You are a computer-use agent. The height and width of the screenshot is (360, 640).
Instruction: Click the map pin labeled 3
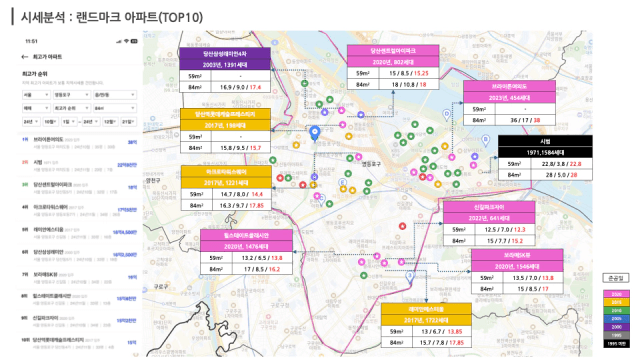(410, 278)
